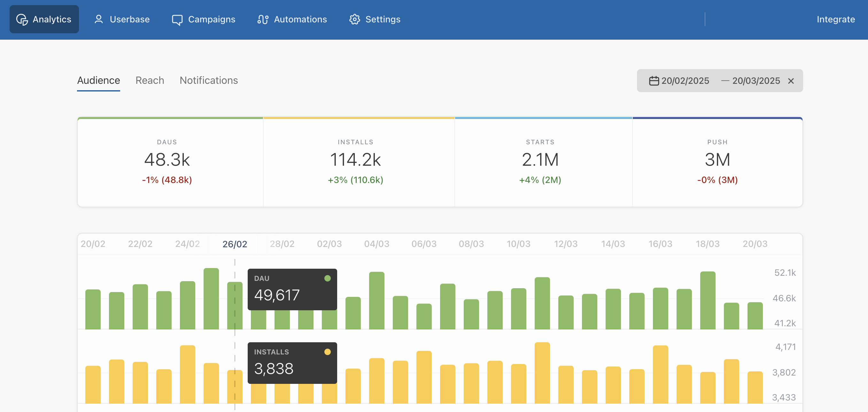Click the Integrate link
Image resolution: width=868 pixels, height=412 pixels.
tap(835, 19)
